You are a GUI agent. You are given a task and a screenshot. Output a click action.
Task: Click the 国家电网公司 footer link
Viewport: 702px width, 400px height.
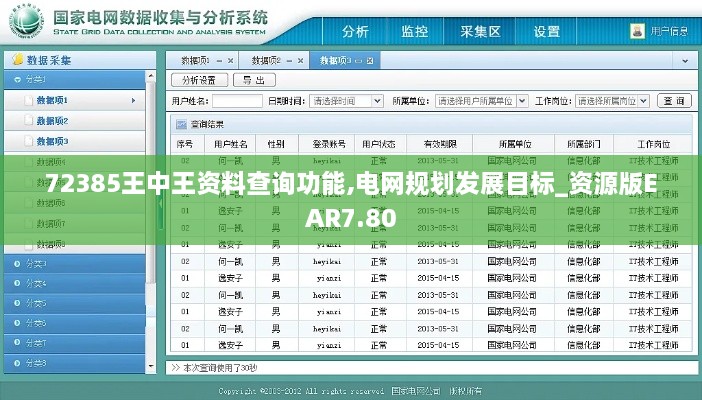coord(416,391)
